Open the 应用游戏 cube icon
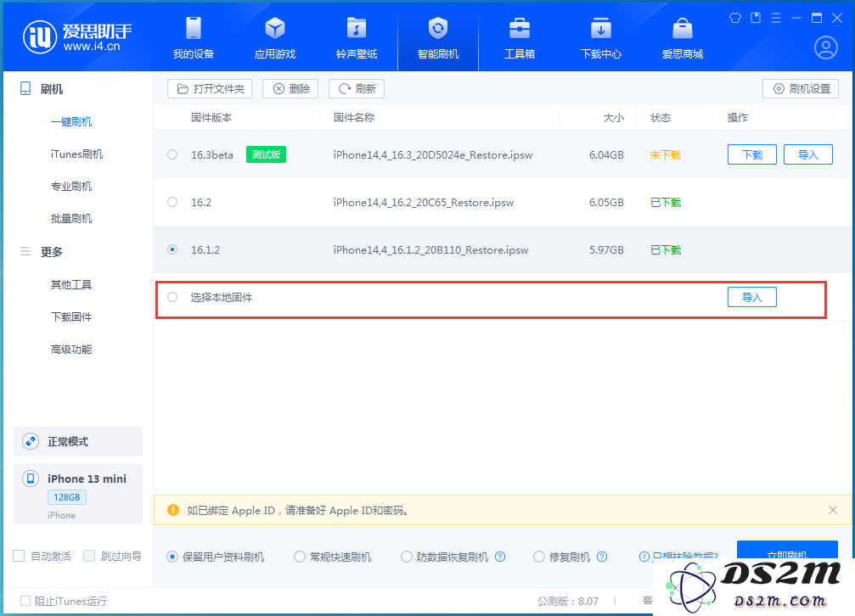Viewport: 855px width, 616px height. click(275, 28)
